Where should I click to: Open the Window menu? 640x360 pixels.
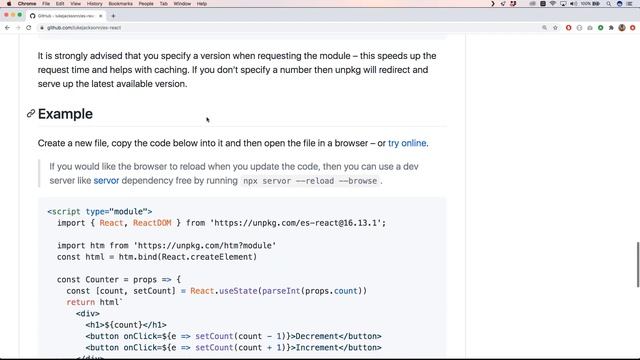(182, 4)
